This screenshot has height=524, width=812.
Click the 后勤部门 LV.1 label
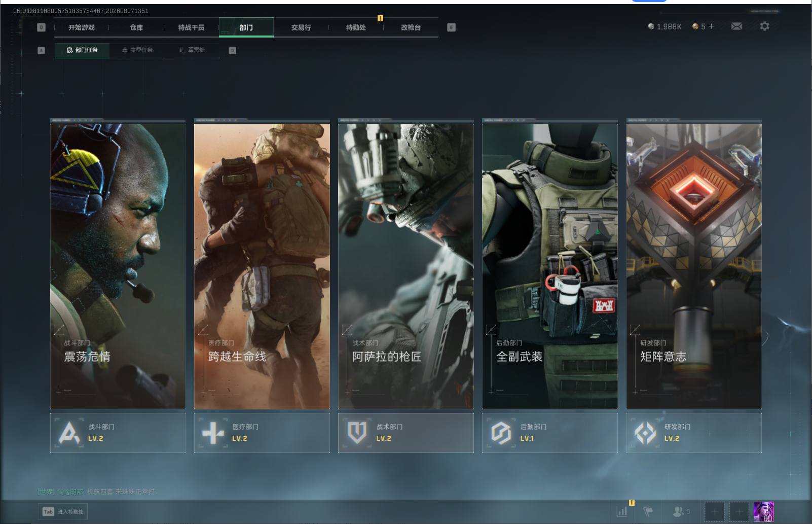[527, 438]
